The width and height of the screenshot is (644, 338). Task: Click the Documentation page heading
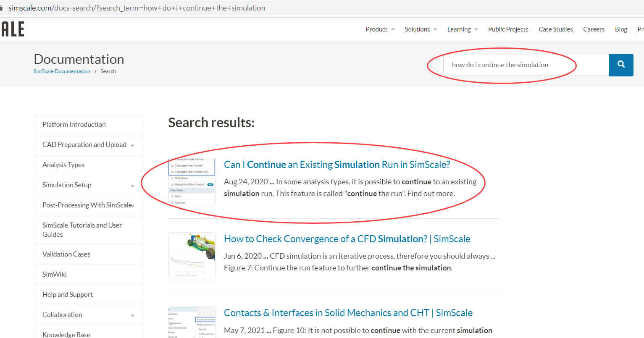79,59
